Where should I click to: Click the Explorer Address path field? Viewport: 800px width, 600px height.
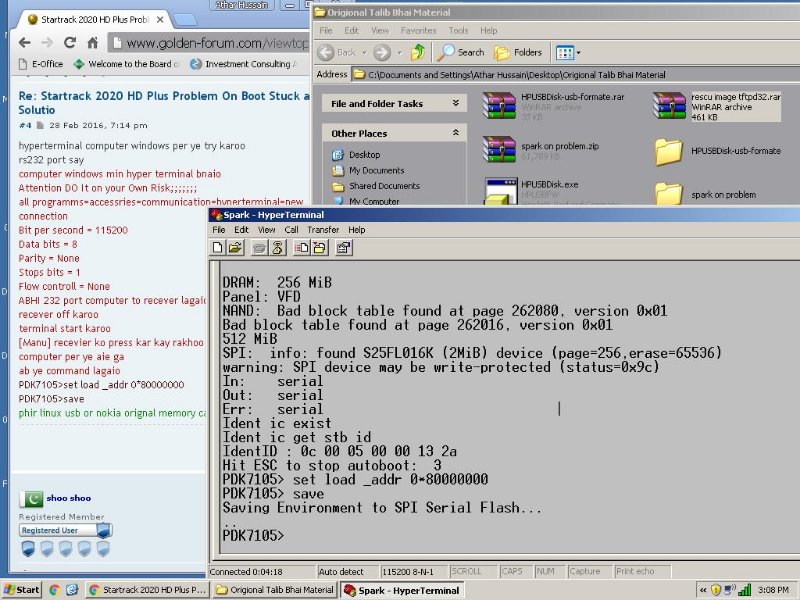click(x=576, y=74)
